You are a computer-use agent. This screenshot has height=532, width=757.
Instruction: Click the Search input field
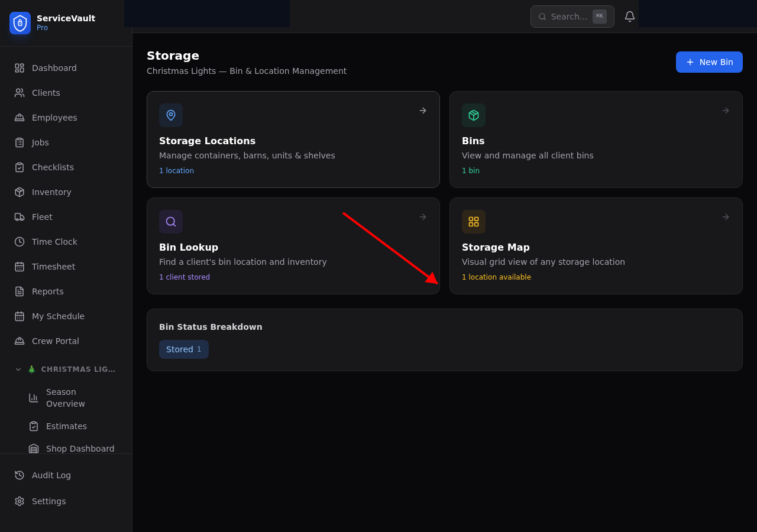[x=572, y=17]
